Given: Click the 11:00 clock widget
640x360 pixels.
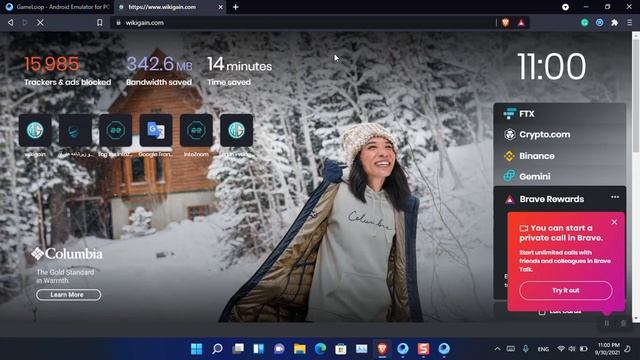Looking at the screenshot, I should pos(552,66).
